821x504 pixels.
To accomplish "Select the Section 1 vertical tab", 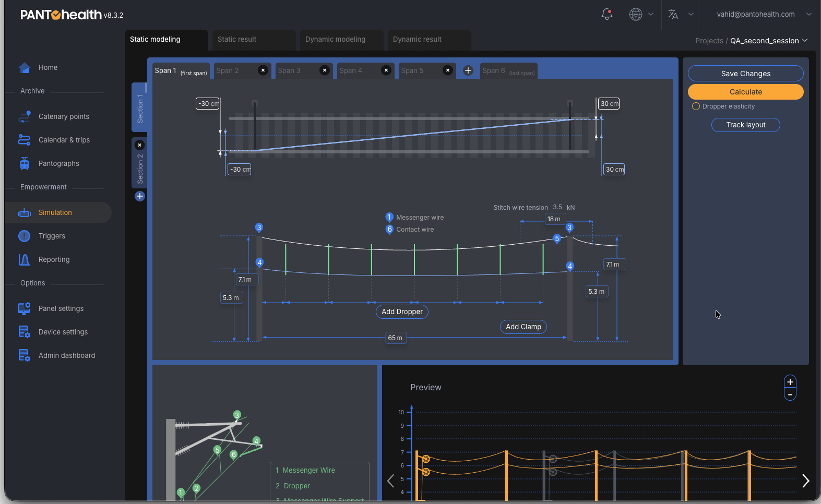I will (x=139, y=107).
